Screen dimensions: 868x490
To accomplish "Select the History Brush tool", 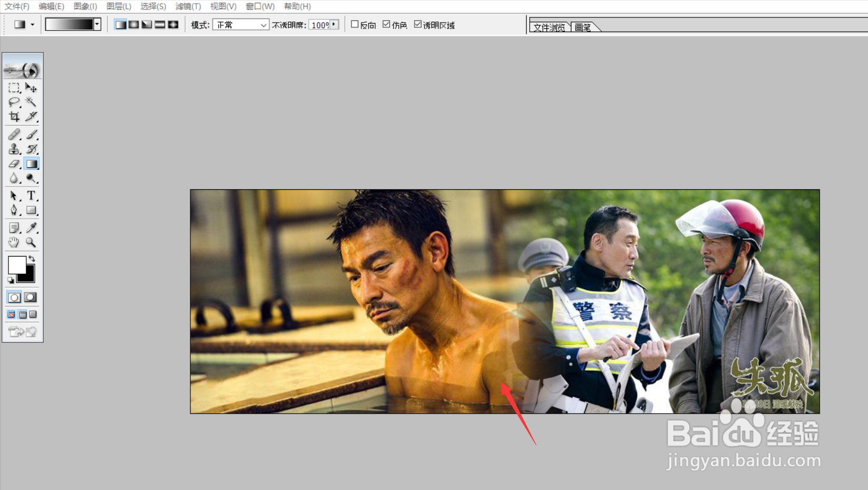I will click(x=31, y=149).
